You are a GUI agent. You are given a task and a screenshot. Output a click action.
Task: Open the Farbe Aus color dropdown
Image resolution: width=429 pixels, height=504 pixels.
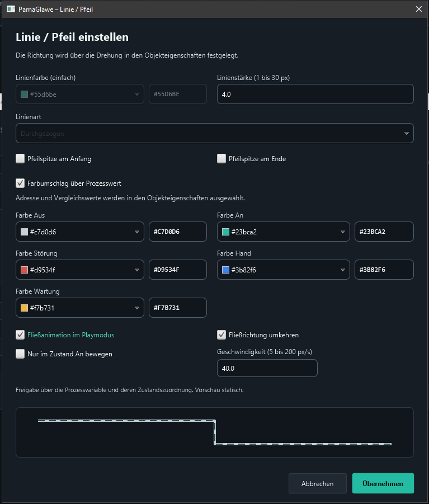click(79, 232)
